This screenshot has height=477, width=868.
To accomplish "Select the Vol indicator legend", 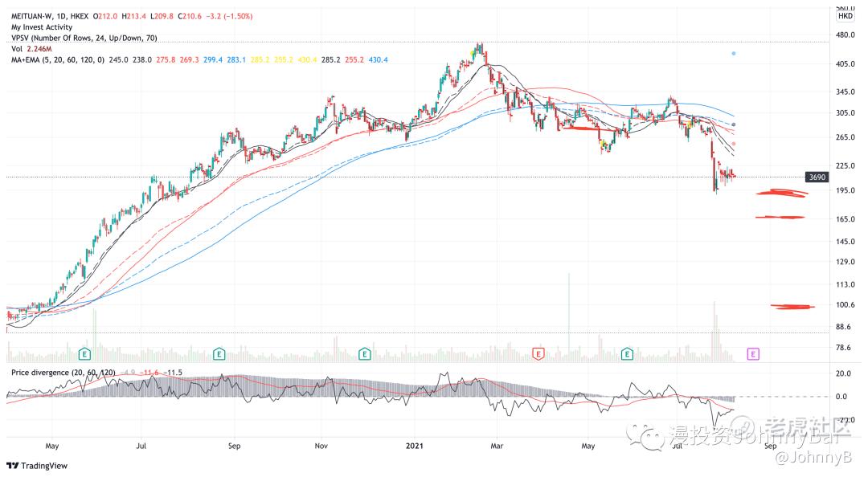I will coord(17,49).
